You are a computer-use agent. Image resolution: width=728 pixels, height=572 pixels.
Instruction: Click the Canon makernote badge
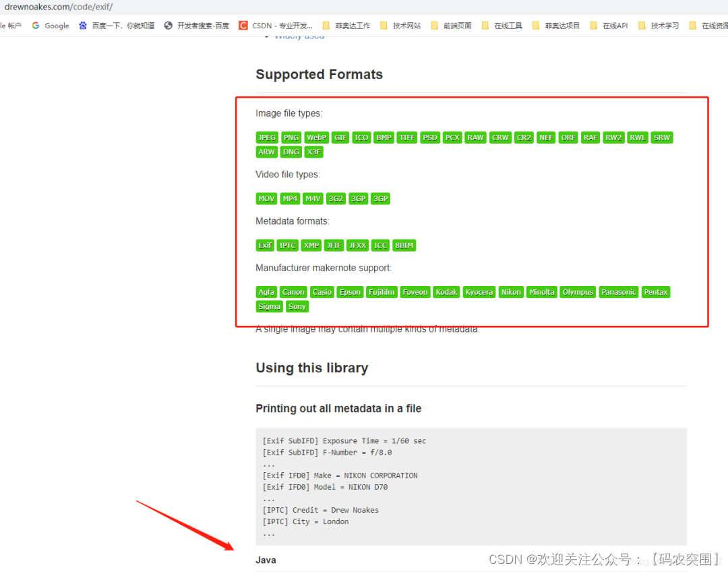(293, 292)
